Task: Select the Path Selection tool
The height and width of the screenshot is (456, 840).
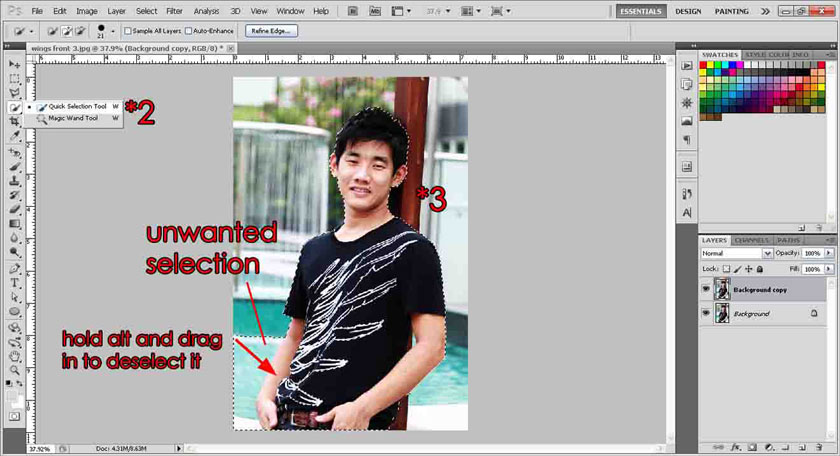Action: (x=14, y=297)
